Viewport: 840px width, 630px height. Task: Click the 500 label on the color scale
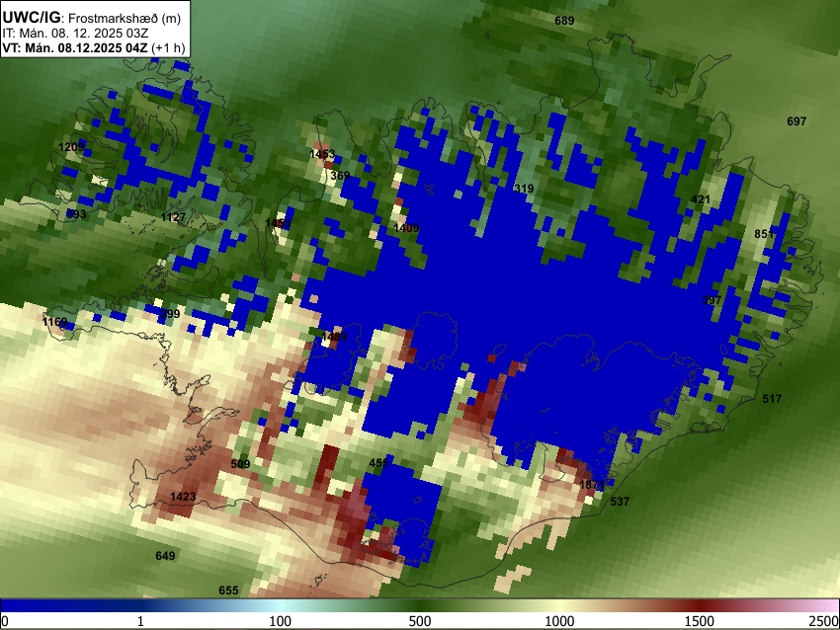420,621
